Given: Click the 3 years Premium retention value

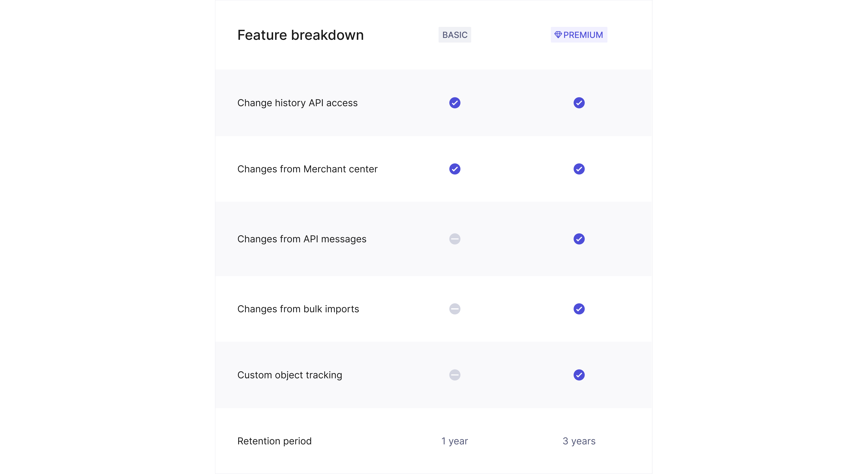Looking at the screenshot, I should click(579, 441).
